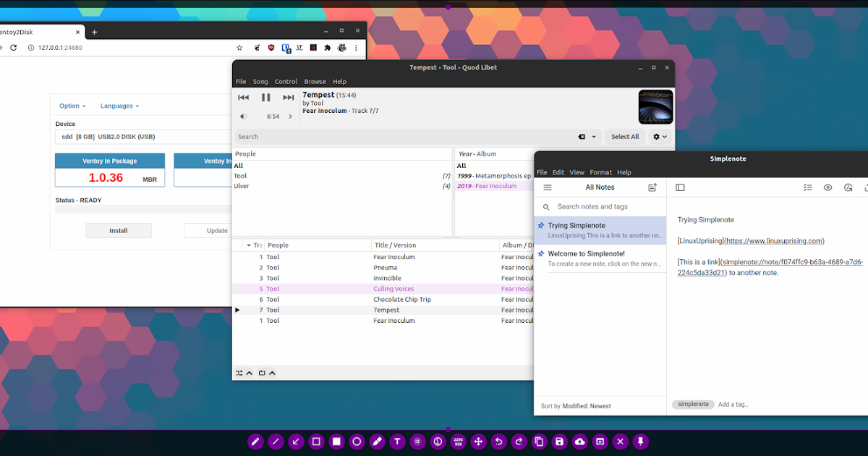Screen dimensions: 868x456
Task: Save the screenshot with floppy icon
Action: click(x=559, y=442)
